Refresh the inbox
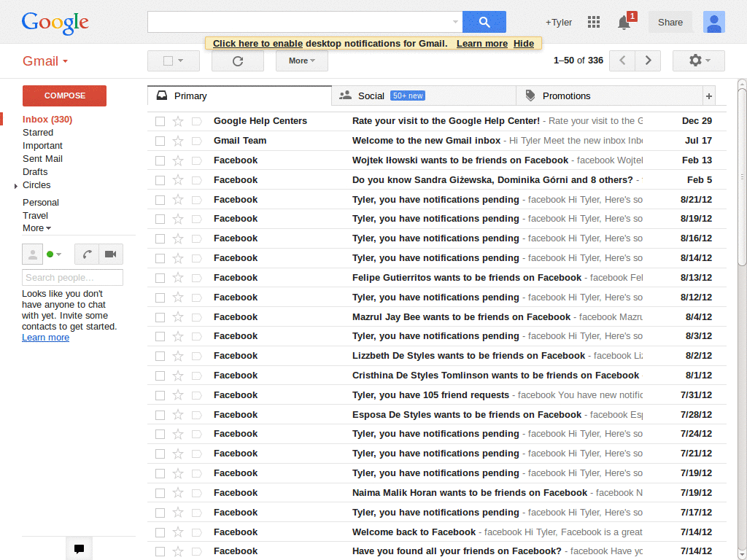747x560 pixels. tap(237, 61)
